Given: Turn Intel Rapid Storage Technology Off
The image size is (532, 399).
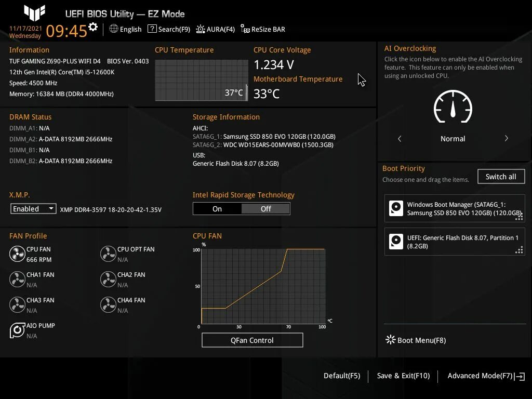Looking at the screenshot, I should 265,208.
